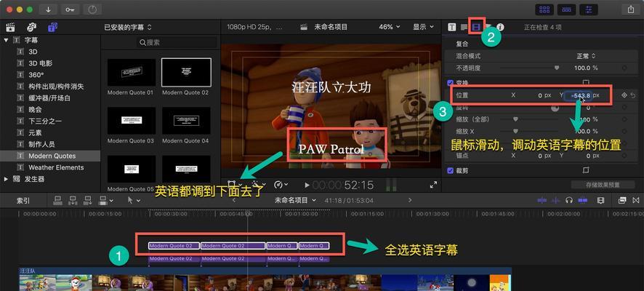Open the 已安装的字幕 dropdown

[x=127, y=27]
